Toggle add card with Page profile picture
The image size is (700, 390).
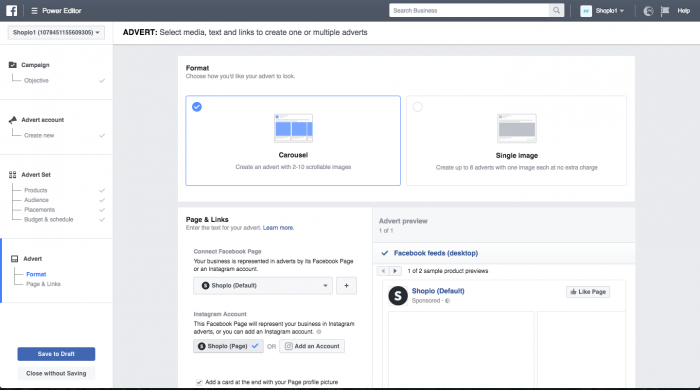tap(199, 382)
